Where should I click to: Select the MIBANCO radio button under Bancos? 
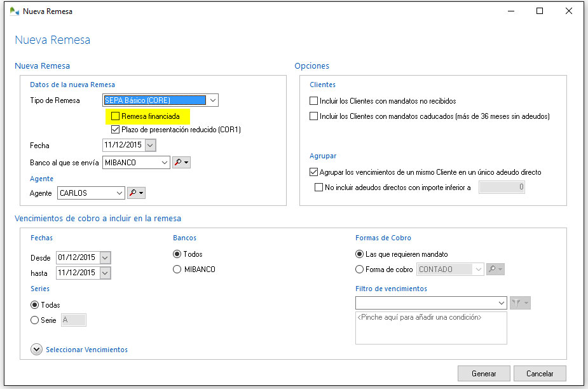[177, 270]
